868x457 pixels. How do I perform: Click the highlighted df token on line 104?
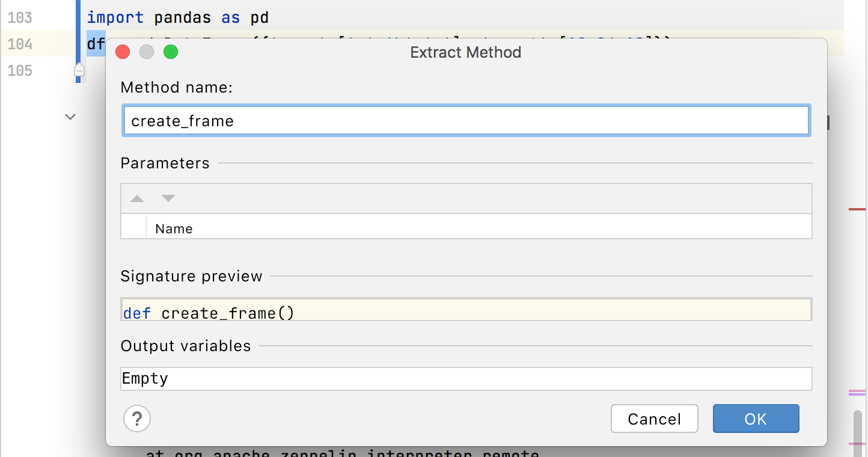pos(95,44)
